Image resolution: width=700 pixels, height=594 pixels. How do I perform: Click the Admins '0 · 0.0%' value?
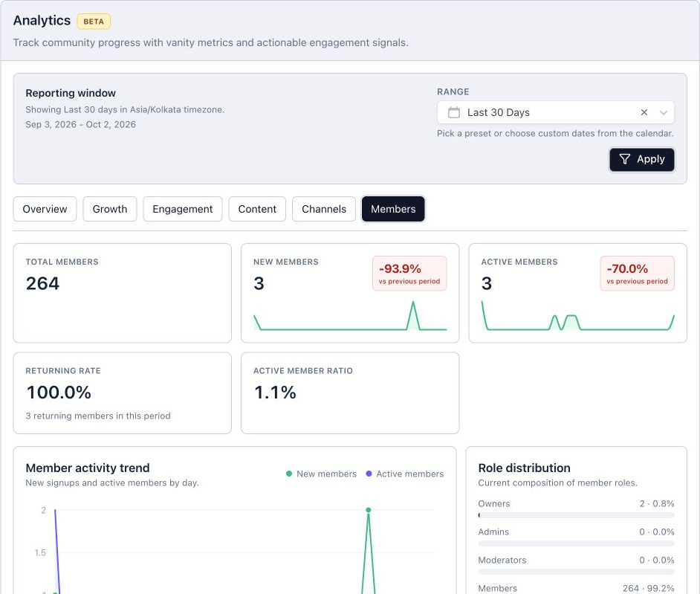(x=657, y=532)
